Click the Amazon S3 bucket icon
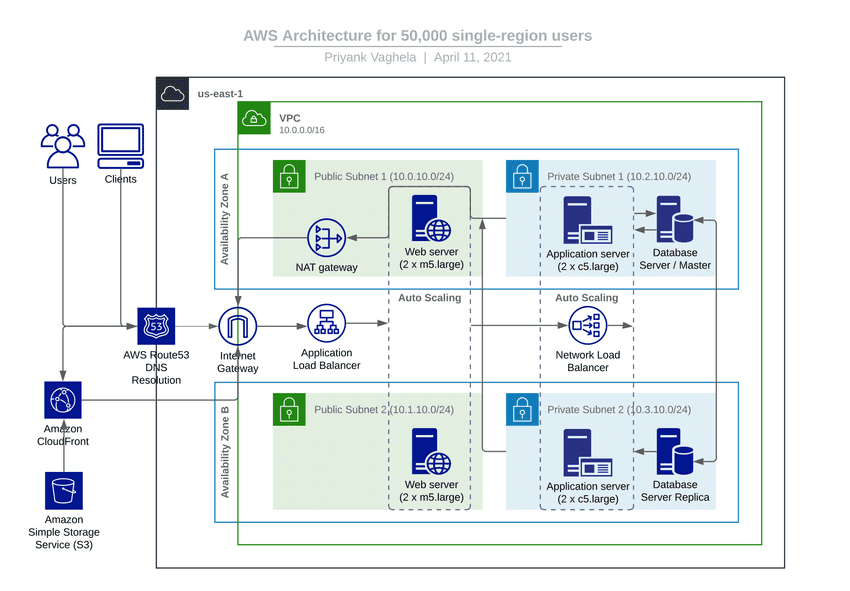This screenshot has height=591, width=850. click(64, 491)
